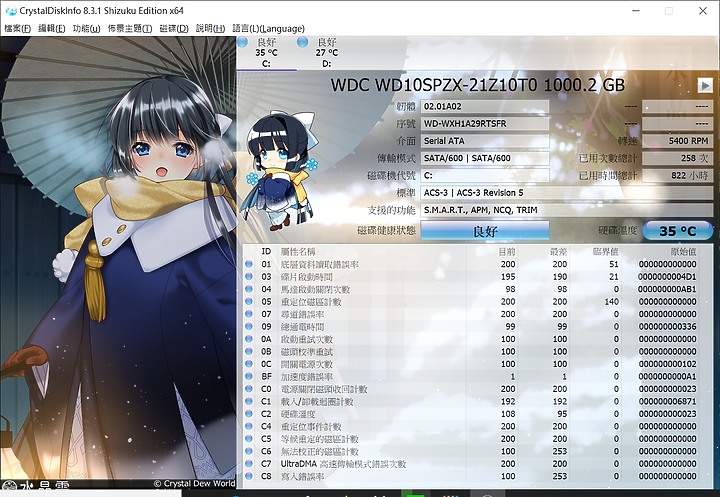Select the UltraDMA attribute name in row C7
The width and height of the screenshot is (720, 497).
click(x=343, y=464)
